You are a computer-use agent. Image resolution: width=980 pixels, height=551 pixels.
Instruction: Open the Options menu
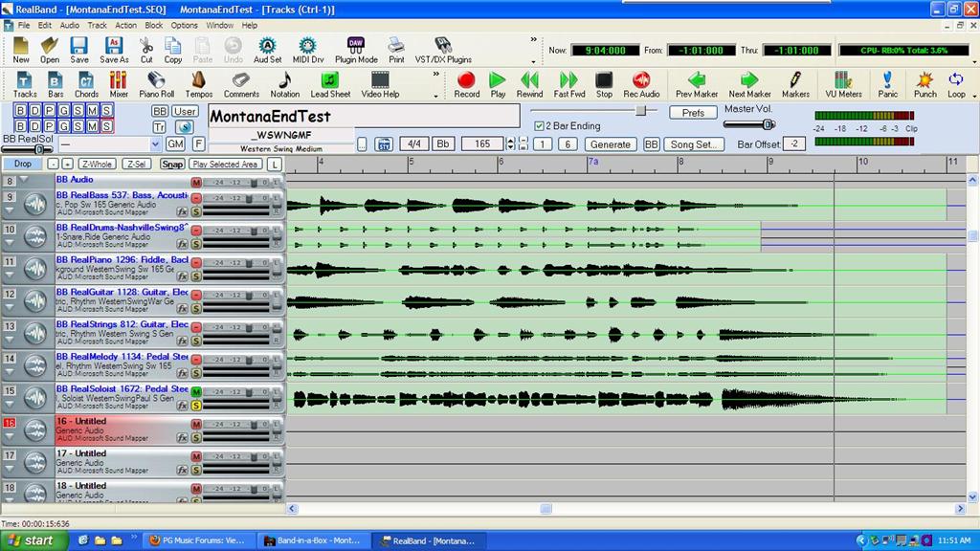point(185,26)
